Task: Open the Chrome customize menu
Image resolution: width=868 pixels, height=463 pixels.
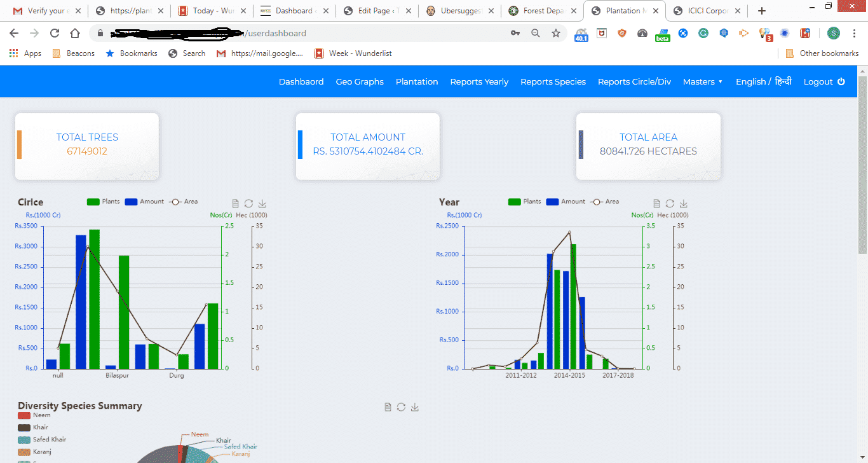Action: [855, 32]
